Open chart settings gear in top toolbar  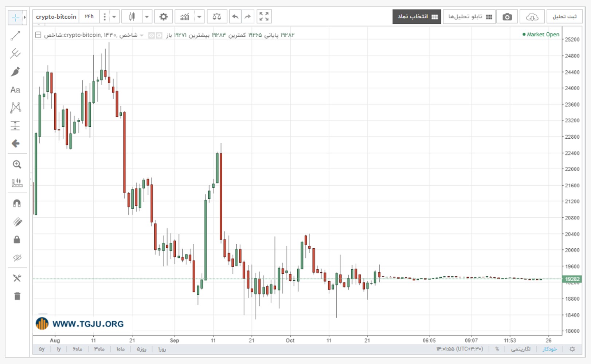pyautogui.click(x=163, y=16)
